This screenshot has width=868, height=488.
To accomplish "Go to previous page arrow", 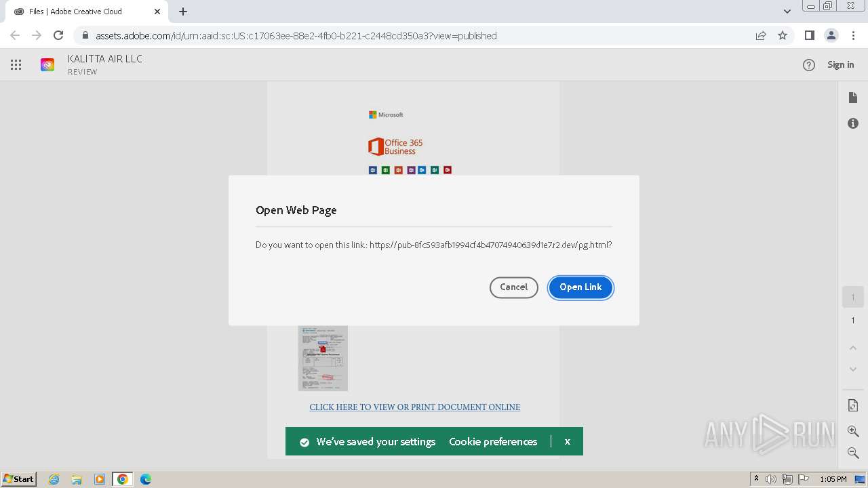I will [x=853, y=348].
